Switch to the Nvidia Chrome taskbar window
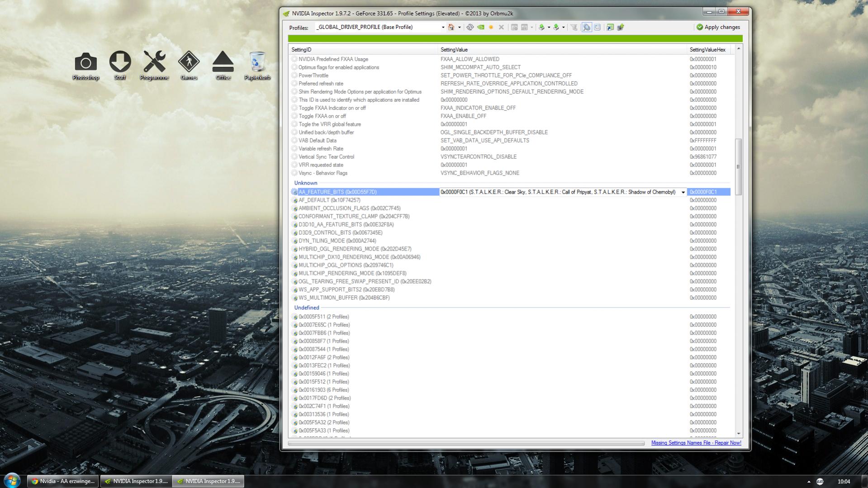 63,481
